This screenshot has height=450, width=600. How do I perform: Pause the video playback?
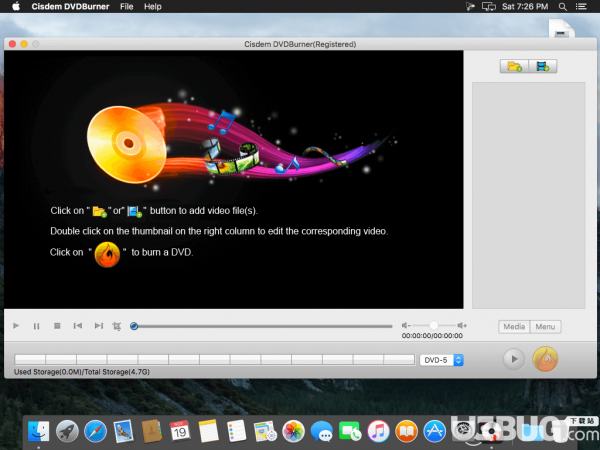(36, 326)
